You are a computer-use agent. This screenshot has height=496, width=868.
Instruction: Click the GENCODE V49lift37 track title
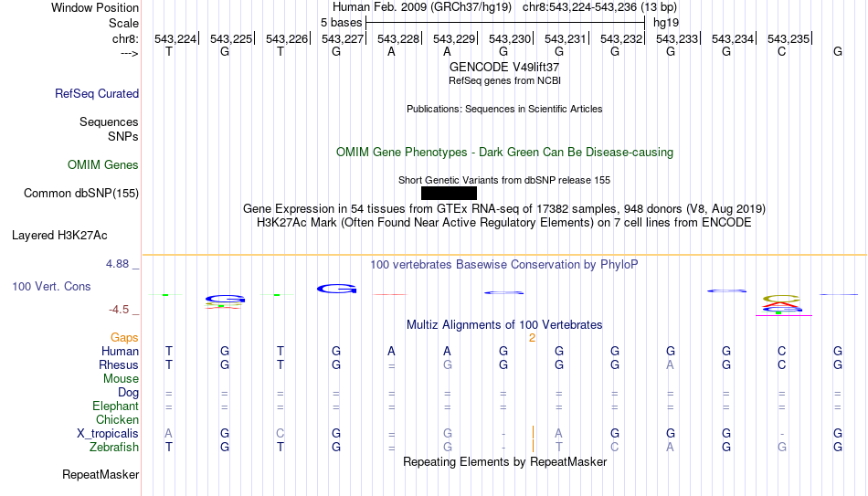504,67
